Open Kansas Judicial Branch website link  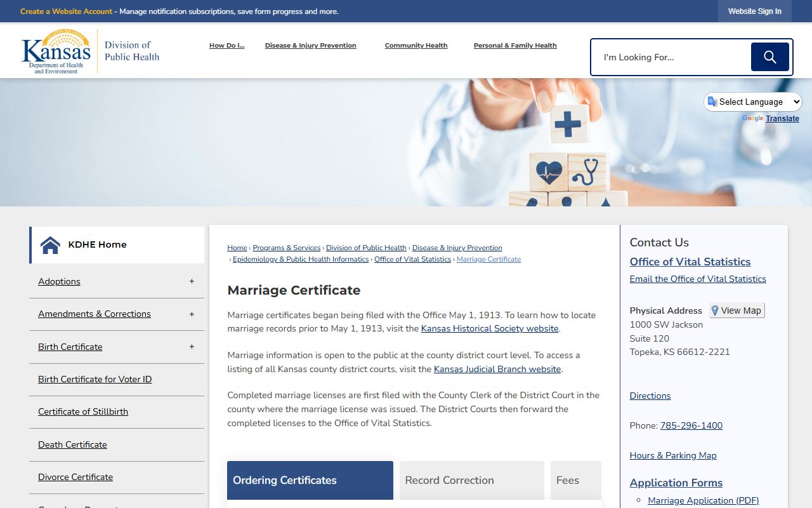(497, 369)
